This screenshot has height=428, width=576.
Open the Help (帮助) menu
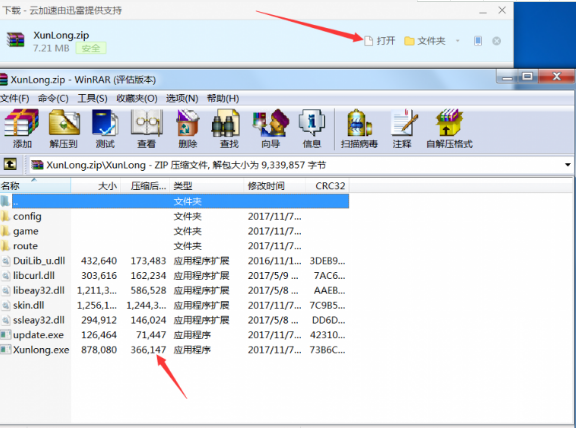(x=223, y=98)
